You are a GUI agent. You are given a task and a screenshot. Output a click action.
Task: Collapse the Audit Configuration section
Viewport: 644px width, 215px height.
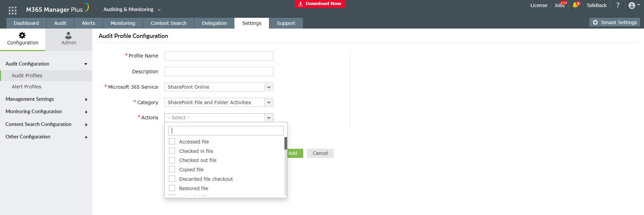click(x=46, y=64)
